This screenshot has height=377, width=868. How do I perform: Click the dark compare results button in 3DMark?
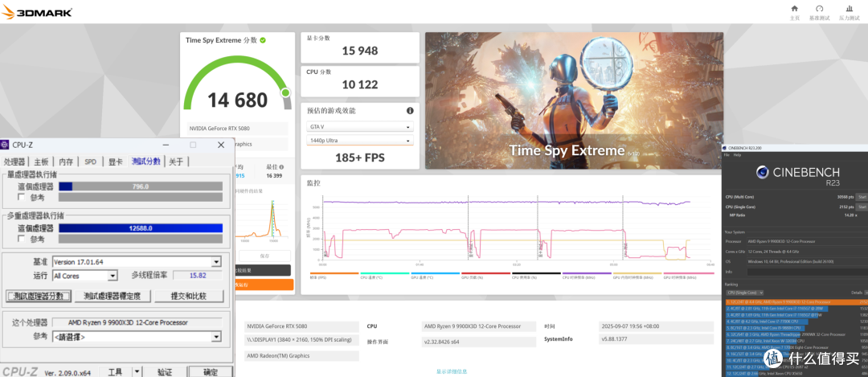pyautogui.click(x=264, y=270)
